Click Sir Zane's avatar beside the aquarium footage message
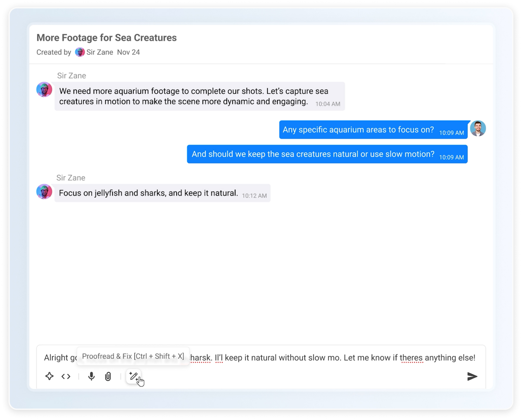The width and height of the screenshot is (522, 420). pos(44,90)
